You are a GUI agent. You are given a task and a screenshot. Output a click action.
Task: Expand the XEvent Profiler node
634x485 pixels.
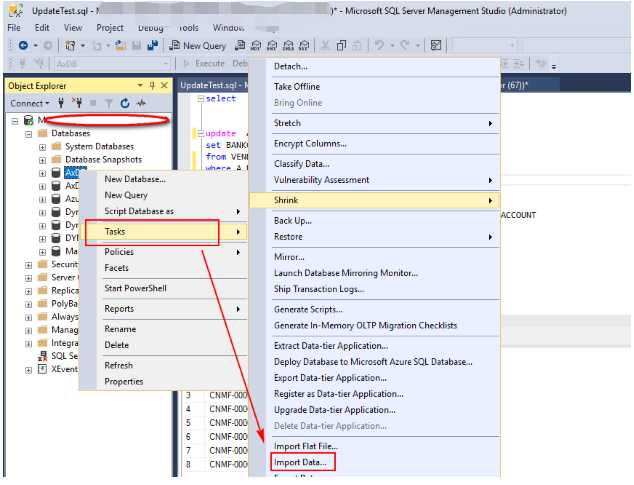click(x=29, y=370)
